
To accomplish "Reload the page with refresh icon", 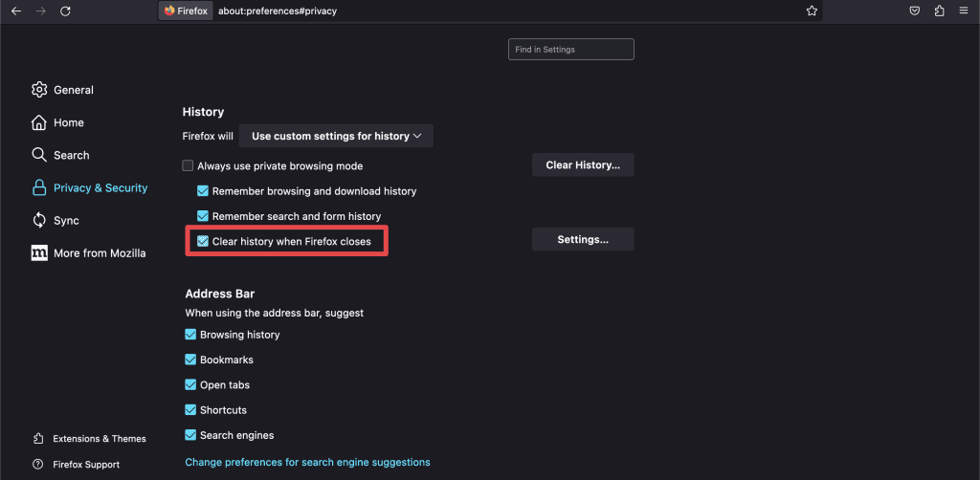I will coord(65,11).
